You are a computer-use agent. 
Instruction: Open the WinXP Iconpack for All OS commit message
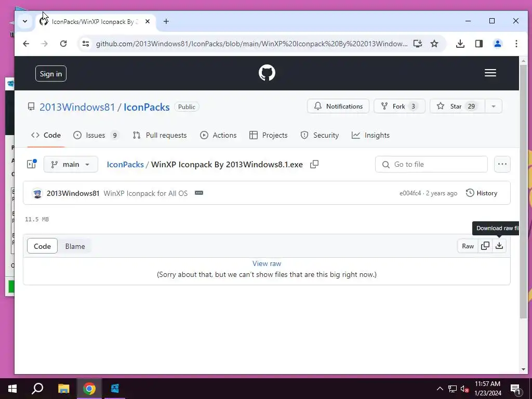click(x=145, y=193)
